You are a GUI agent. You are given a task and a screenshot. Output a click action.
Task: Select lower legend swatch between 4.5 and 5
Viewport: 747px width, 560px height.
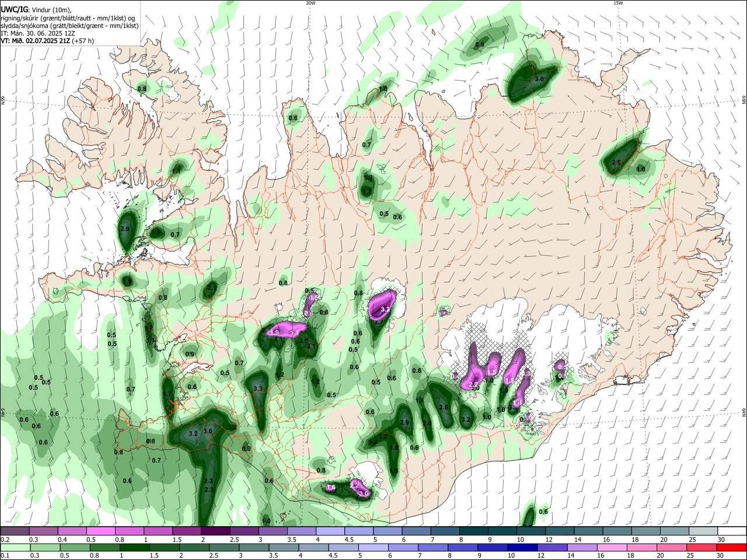click(x=343, y=547)
